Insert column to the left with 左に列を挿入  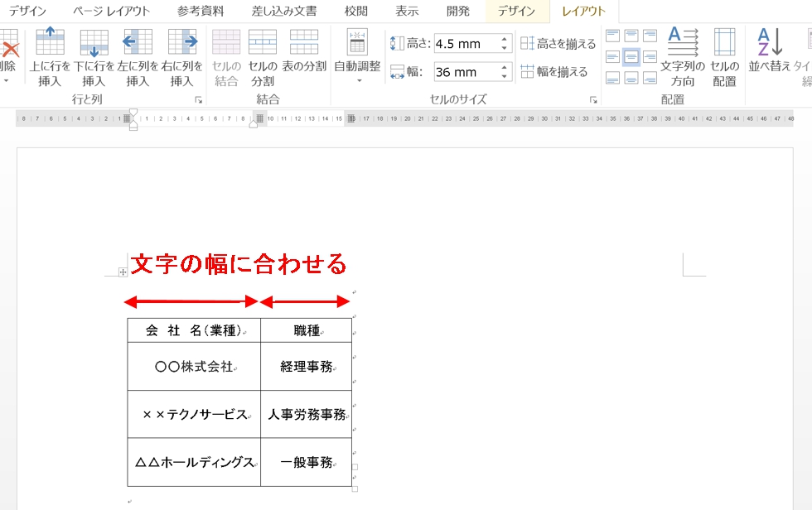(x=138, y=57)
